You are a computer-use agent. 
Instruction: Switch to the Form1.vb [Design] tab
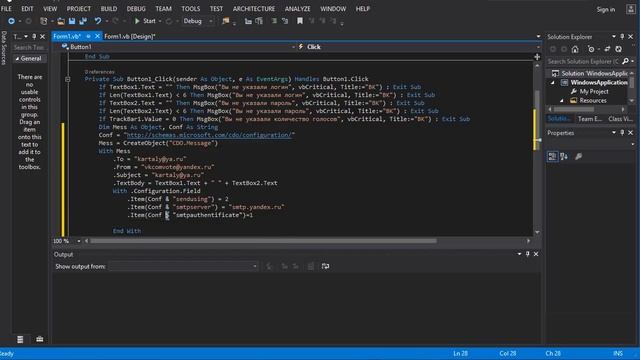tap(130, 36)
